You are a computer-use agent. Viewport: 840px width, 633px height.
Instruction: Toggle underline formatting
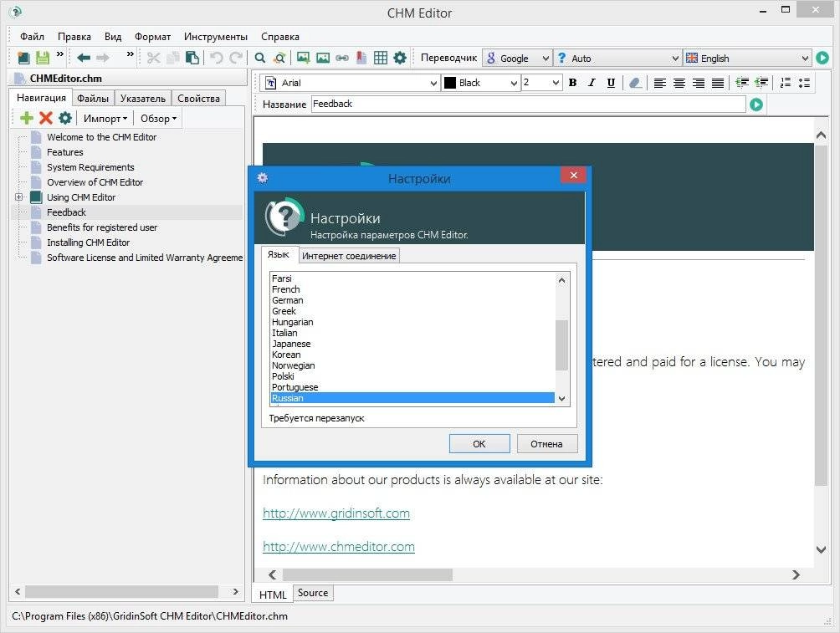tap(611, 83)
